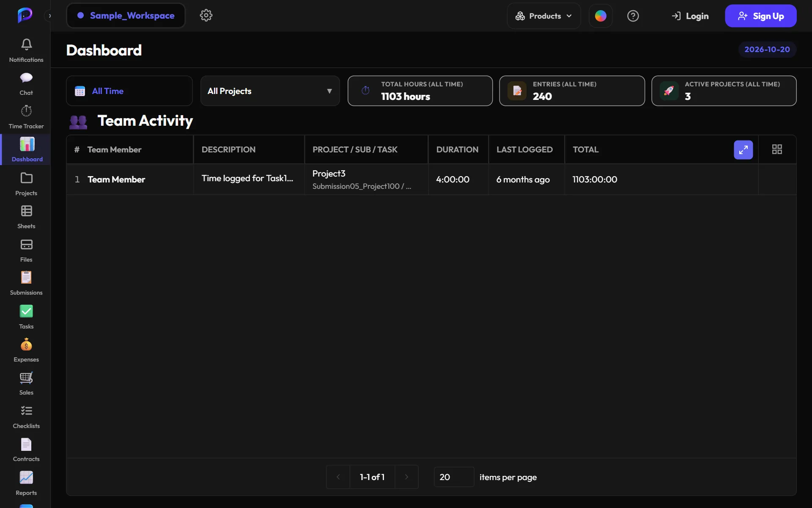The image size is (812, 508).
Task: Click the Team Member column header
Action: (114, 150)
